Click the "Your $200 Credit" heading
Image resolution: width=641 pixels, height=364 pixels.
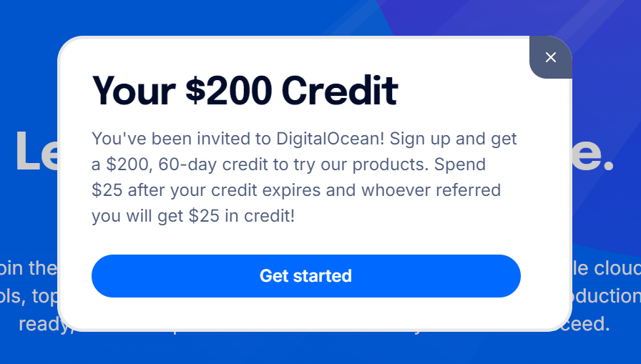tap(245, 91)
